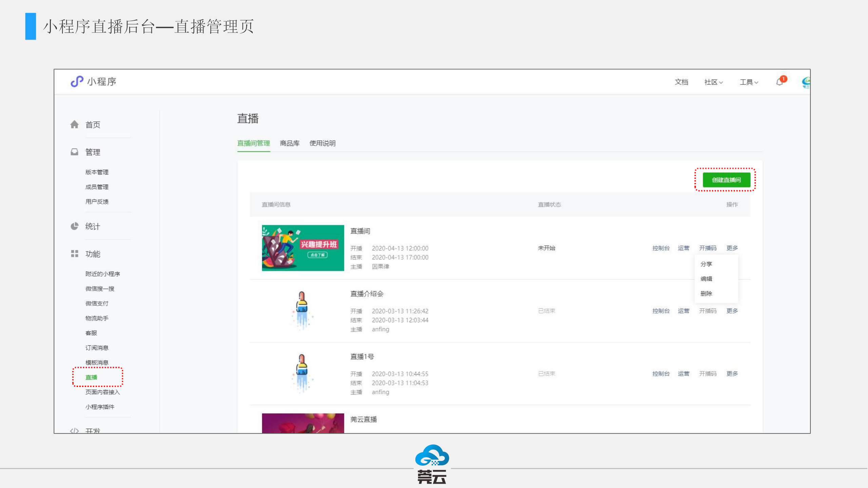Open 微信搜一搜 in sidebar
This screenshot has width=868, height=488.
(x=100, y=289)
